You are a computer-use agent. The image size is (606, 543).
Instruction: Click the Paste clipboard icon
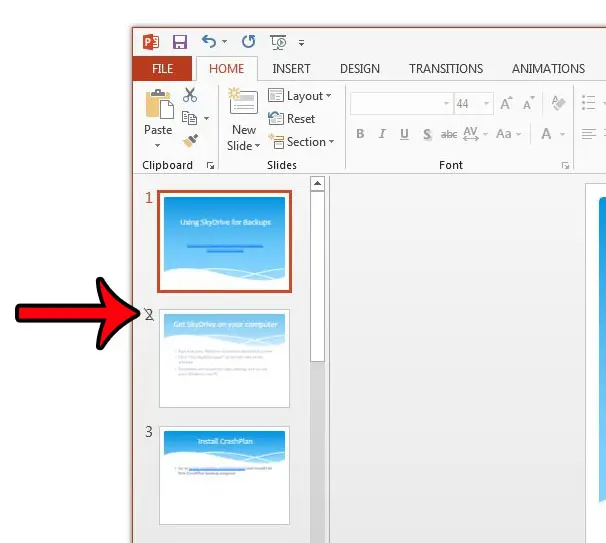158,105
